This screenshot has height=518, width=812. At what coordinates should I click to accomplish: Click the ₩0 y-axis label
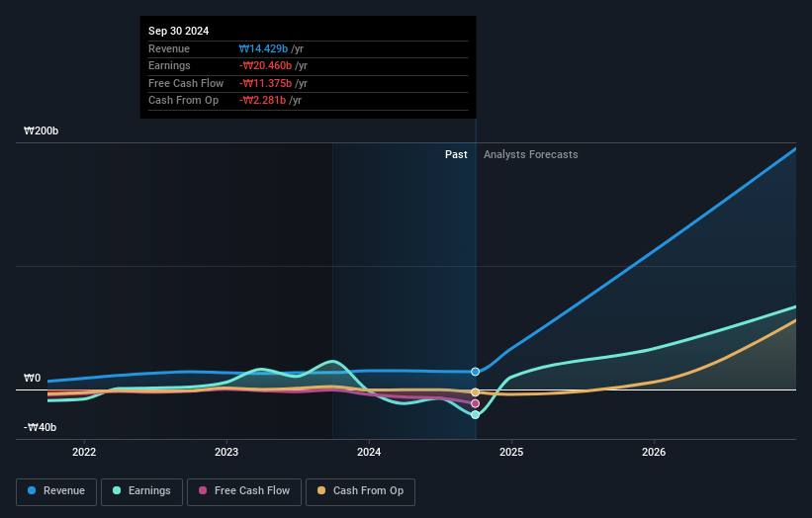32,378
